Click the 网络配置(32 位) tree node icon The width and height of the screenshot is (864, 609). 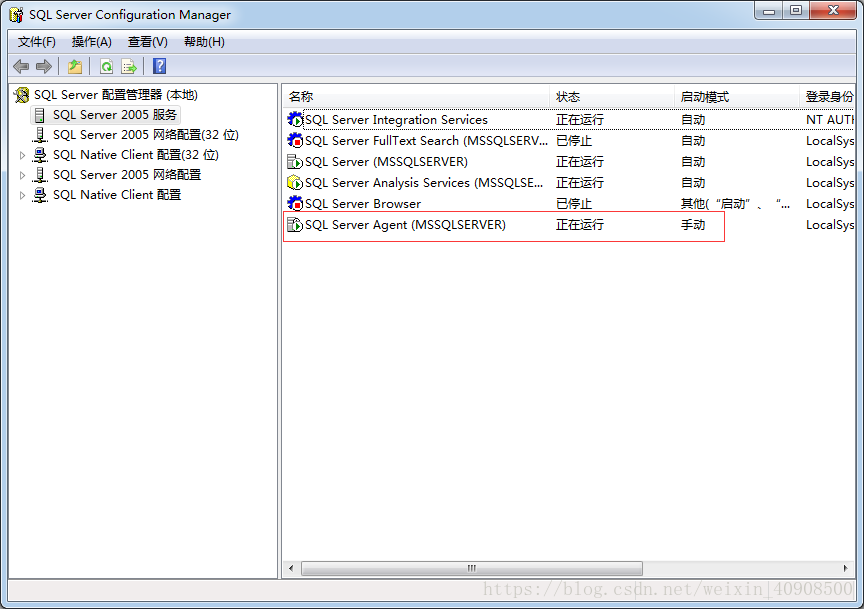(x=40, y=134)
